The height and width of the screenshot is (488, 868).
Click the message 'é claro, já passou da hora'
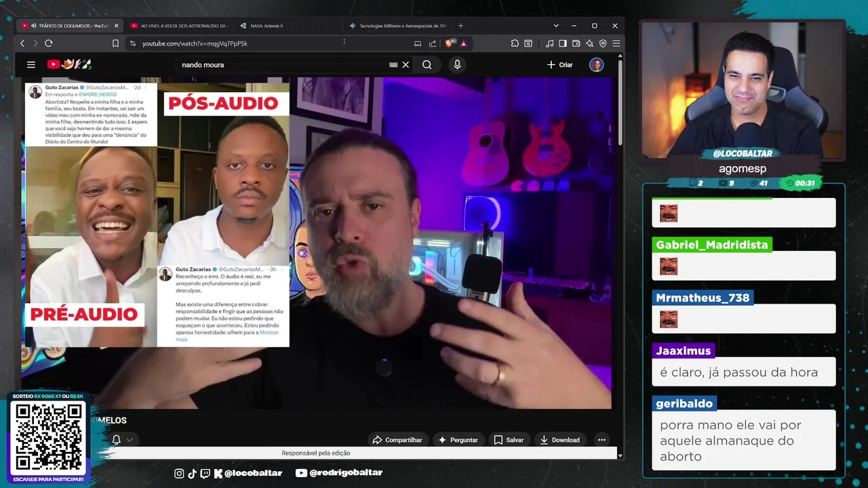[738, 372]
